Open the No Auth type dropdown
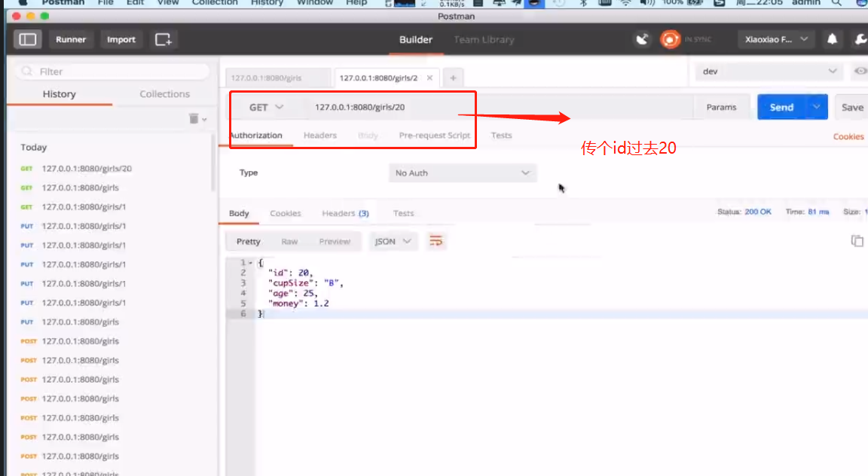The image size is (868, 476). [462, 172]
